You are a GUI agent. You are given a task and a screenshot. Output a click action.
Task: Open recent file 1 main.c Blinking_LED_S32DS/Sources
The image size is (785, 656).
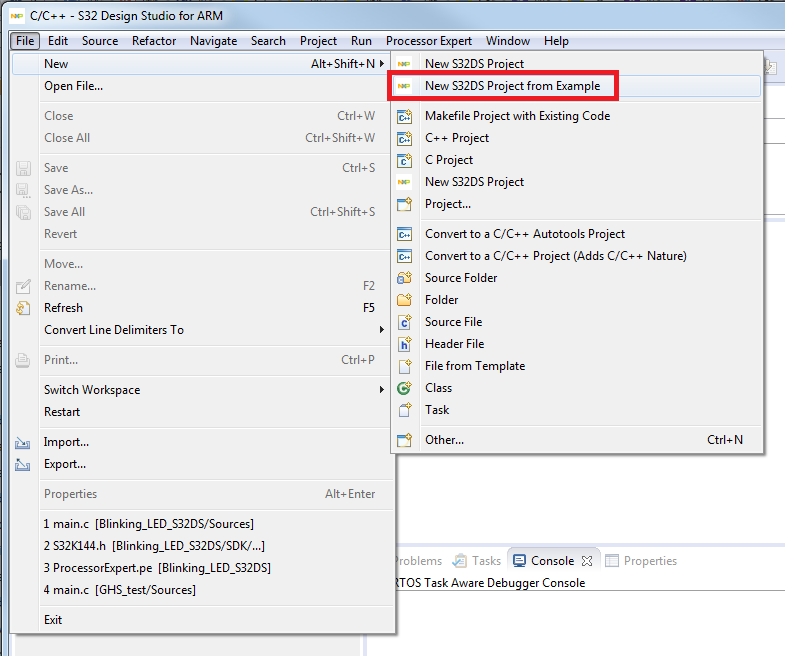coord(200,524)
